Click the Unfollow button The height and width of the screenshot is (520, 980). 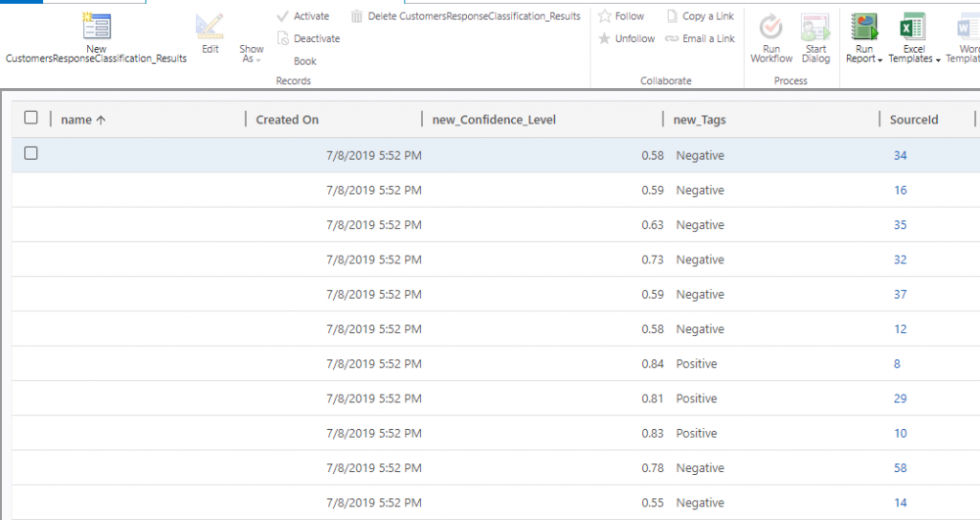pos(627,38)
